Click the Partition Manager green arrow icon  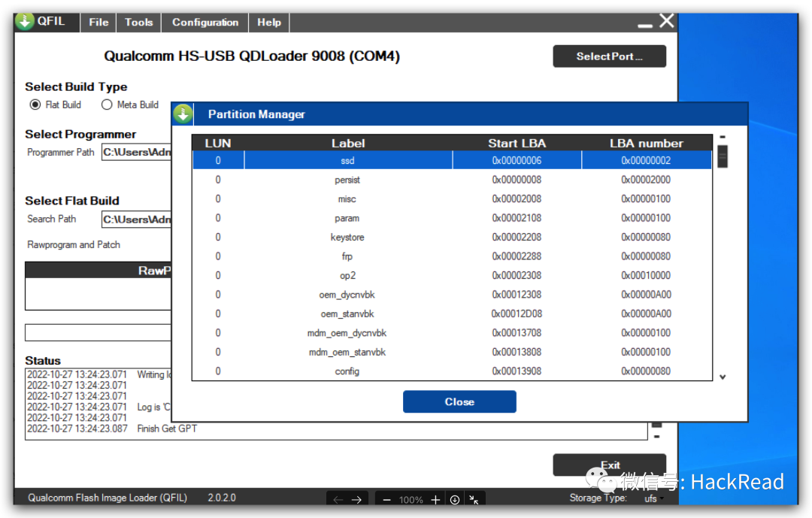183,114
